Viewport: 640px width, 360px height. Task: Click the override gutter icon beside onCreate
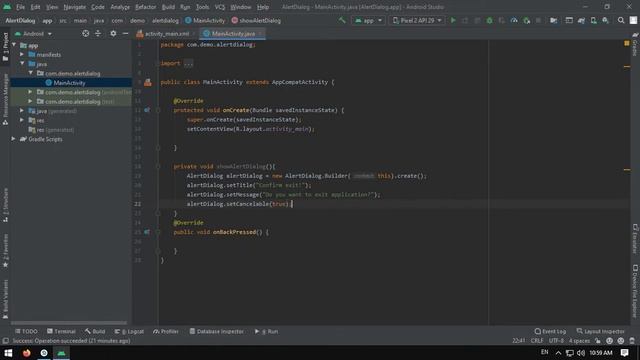pyautogui.click(x=147, y=110)
